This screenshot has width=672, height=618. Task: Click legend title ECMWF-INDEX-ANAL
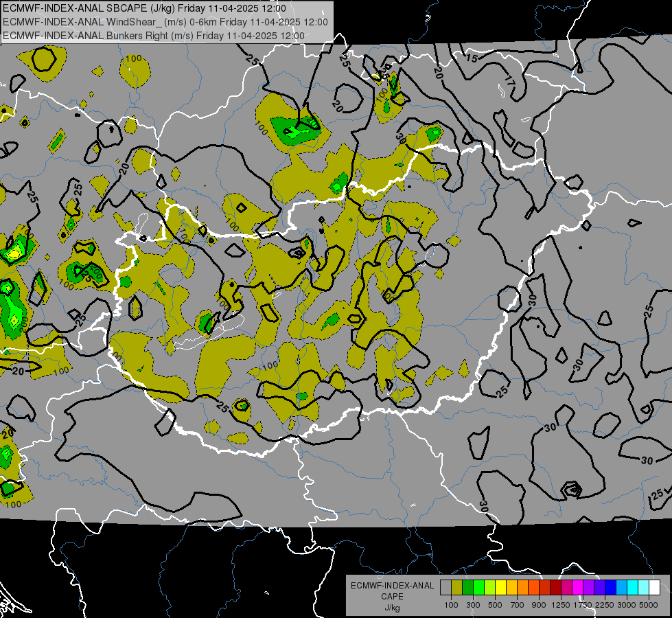393,586
